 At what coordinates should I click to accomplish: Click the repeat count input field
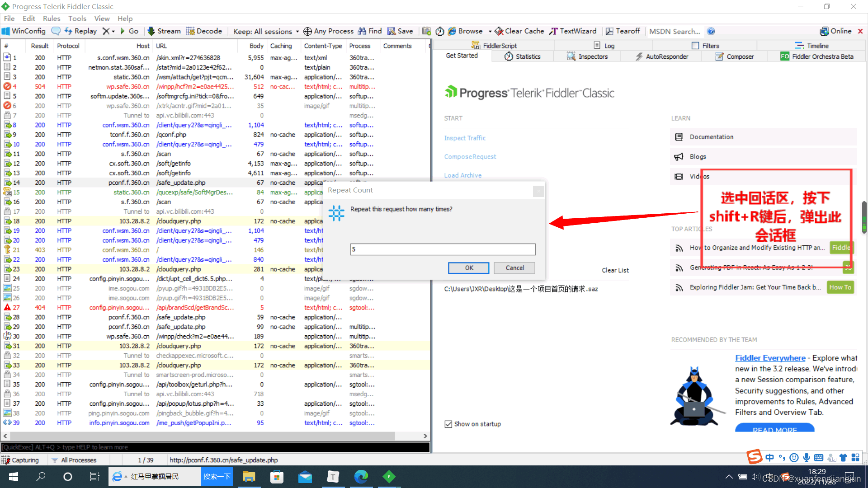[442, 249]
